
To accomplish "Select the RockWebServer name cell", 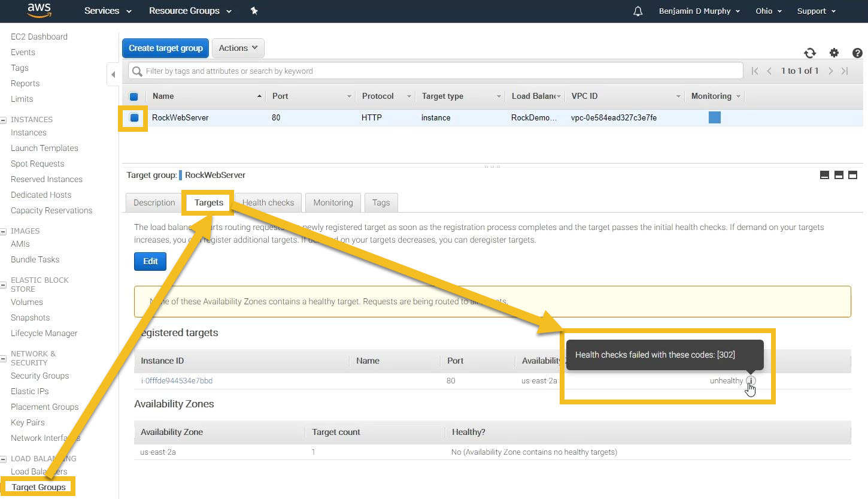I will click(180, 117).
